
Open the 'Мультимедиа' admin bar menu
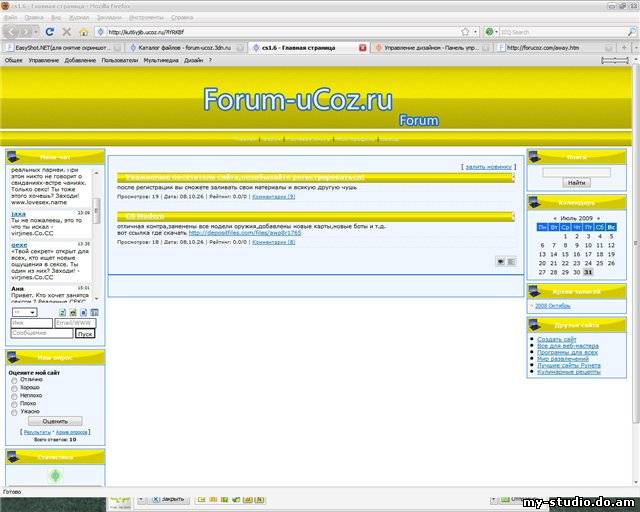pyautogui.click(x=161, y=60)
